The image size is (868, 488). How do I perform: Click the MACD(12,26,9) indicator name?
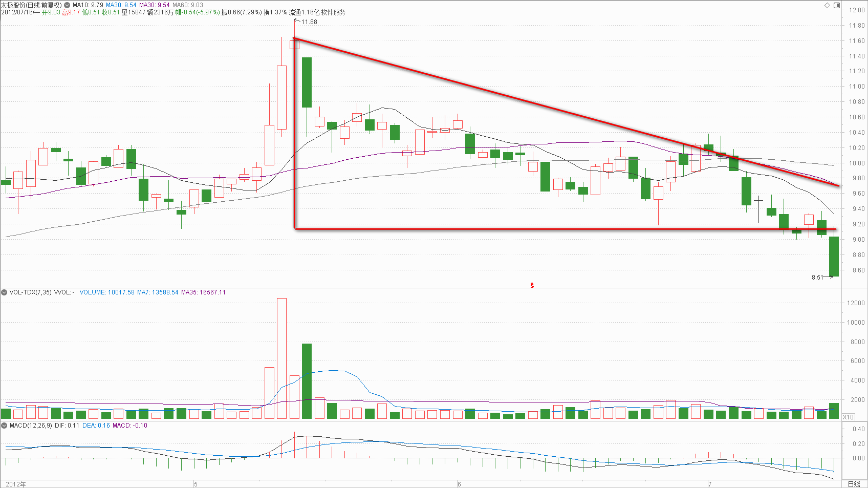coord(31,426)
